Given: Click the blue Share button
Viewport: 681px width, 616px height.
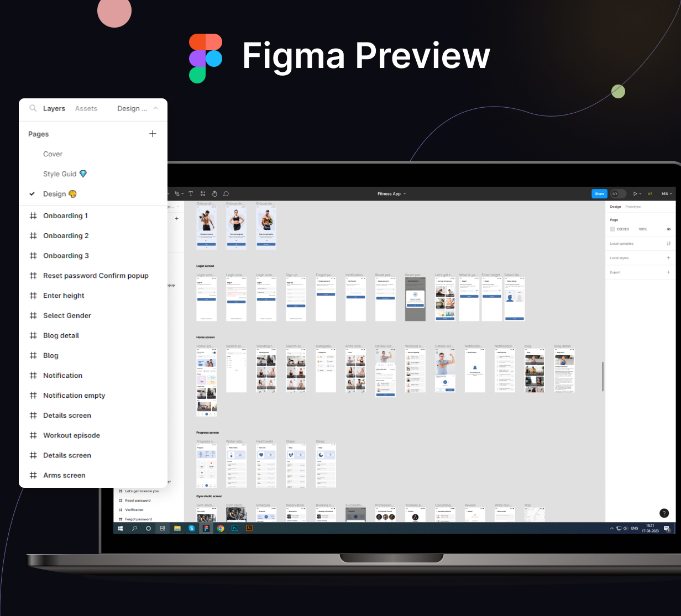Looking at the screenshot, I should 599,194.
